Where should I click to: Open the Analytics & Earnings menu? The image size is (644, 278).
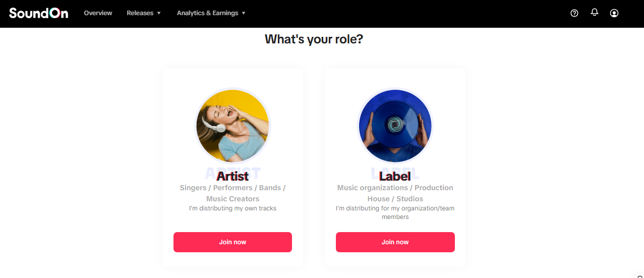[207, 13]
